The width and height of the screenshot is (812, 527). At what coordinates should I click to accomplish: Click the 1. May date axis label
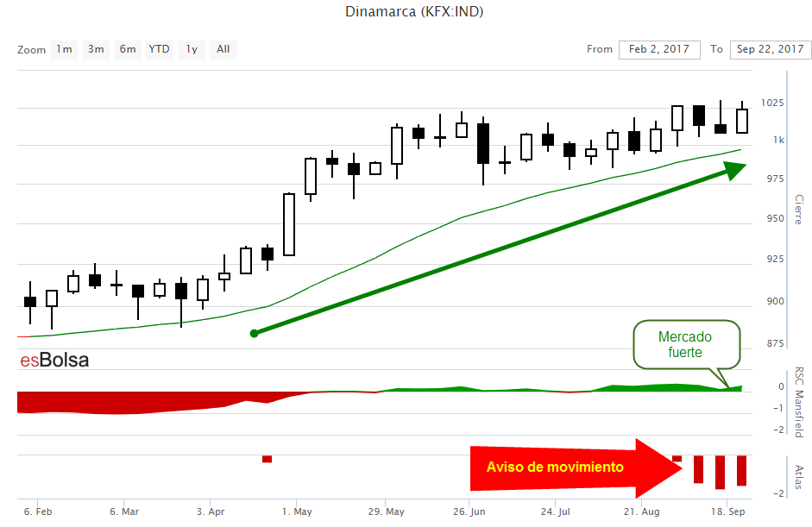pos(296,511)
